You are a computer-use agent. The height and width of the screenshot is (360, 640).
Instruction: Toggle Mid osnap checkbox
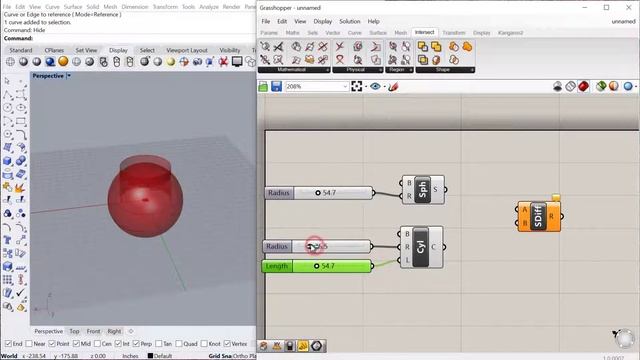pos(76,344)
